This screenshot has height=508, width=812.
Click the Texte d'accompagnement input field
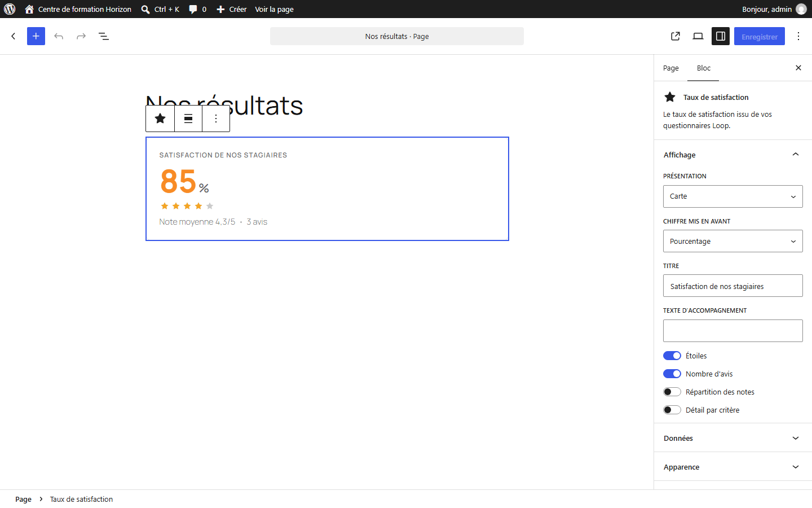coord(733,331)
